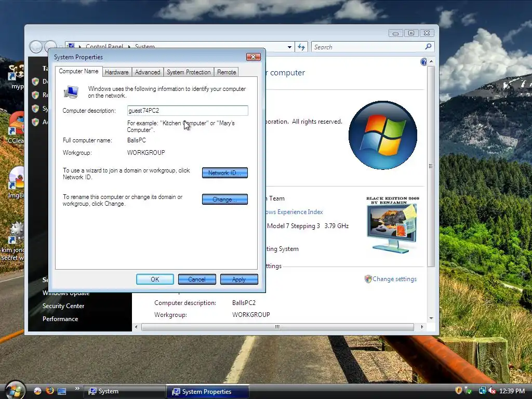
Task: Minimize the System control panel window
Action: pos(395,33)
